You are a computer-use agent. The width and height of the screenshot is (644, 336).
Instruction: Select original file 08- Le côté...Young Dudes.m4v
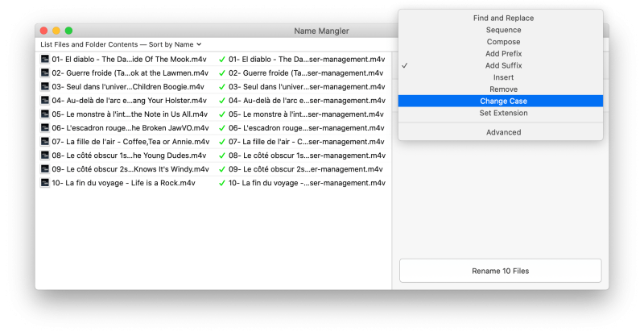pos(129,156)
